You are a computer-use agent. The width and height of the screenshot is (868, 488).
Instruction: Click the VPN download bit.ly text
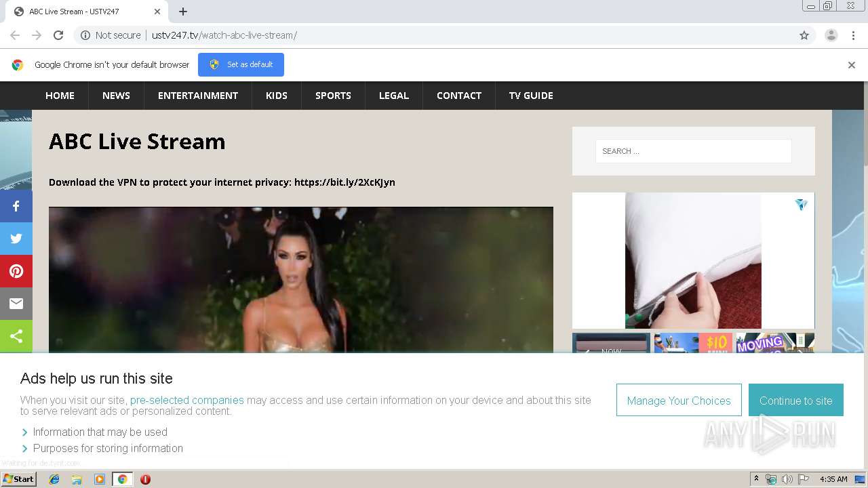point(222,182)
